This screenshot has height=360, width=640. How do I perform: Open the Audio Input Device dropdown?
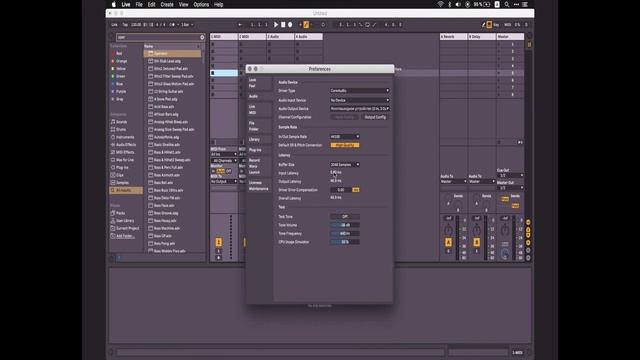click(360, 100)
